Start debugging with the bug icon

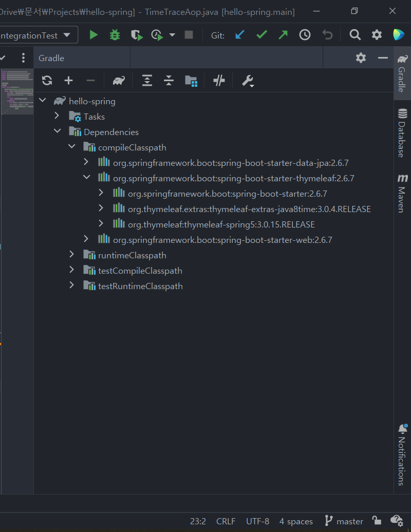click(115, 35)
